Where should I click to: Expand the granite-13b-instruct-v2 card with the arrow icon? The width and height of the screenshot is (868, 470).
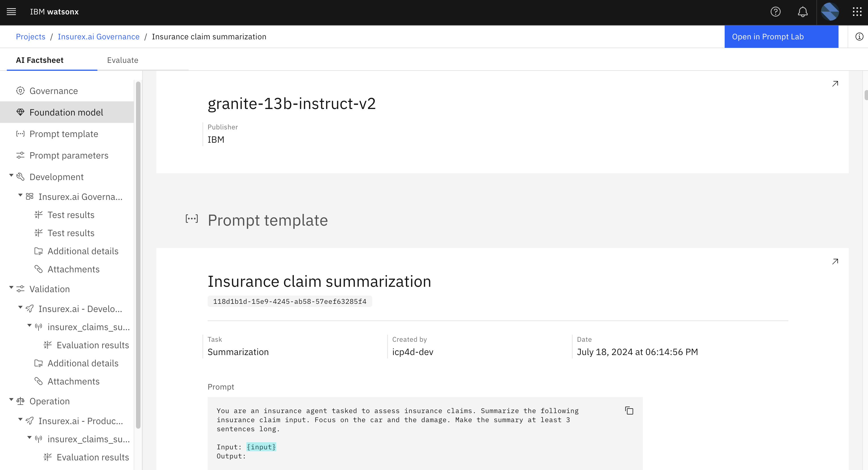(835, 84)
